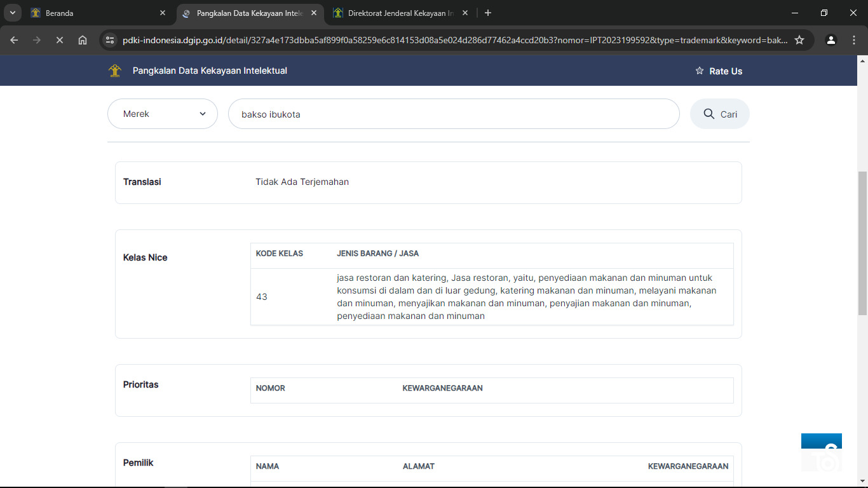Click the NAMA column header

(268, 466)
